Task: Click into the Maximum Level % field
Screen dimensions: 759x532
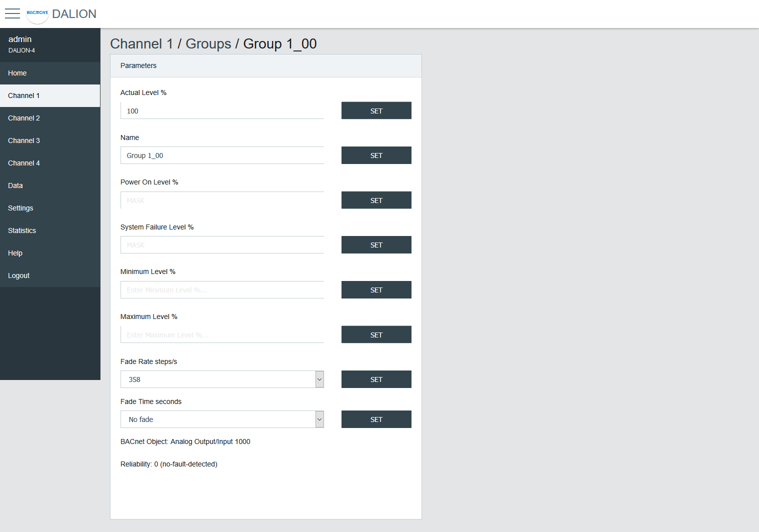Action: pos(222,335)
